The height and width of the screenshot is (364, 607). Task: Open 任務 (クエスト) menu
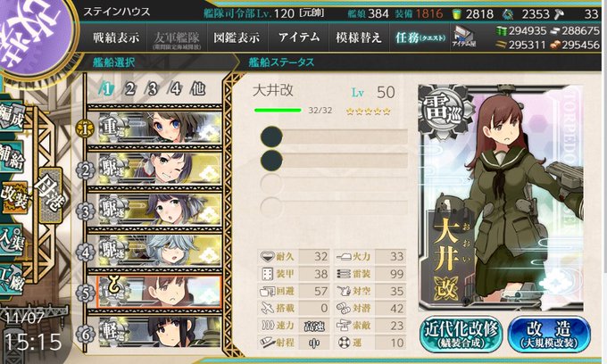(420, 37)
